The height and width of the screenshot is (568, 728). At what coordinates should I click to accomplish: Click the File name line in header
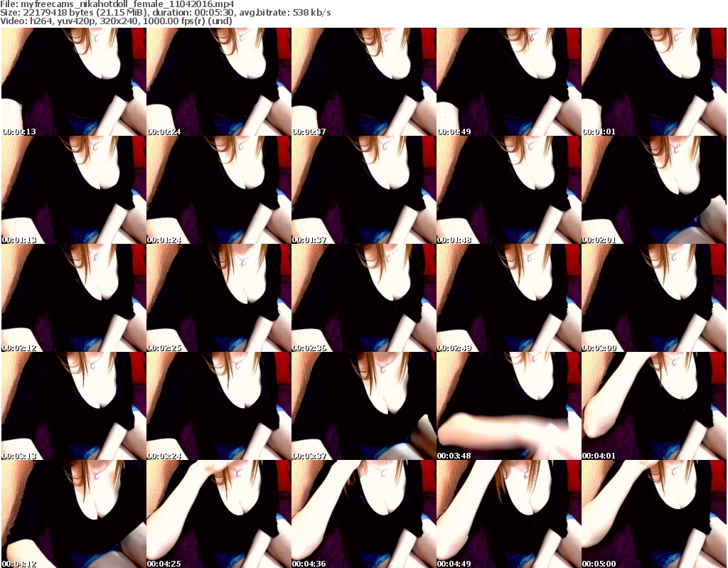coord(117,4)
